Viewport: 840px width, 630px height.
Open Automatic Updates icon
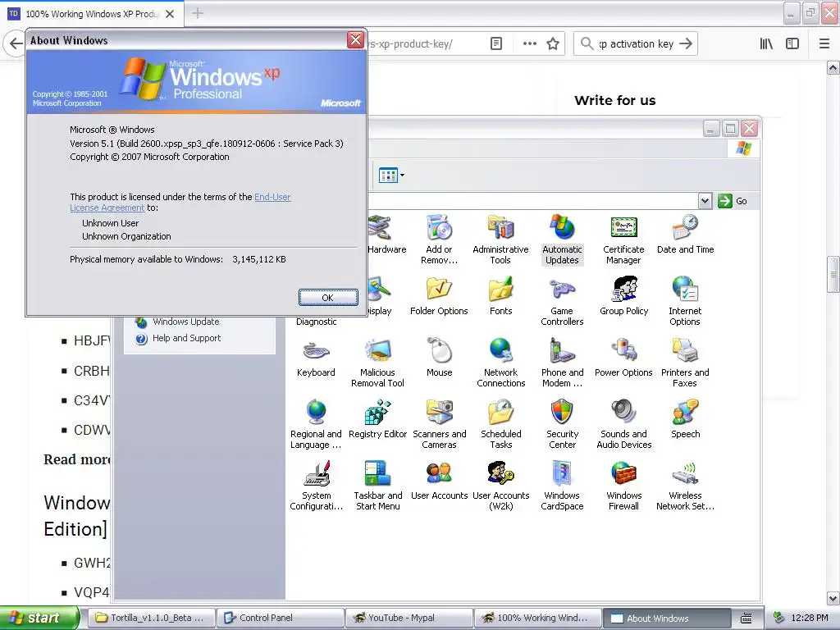pyautogui.click(x=562, y=240)
